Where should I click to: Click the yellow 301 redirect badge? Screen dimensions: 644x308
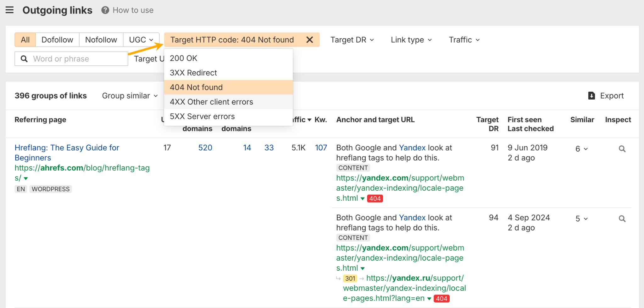(x=350, y=278)
